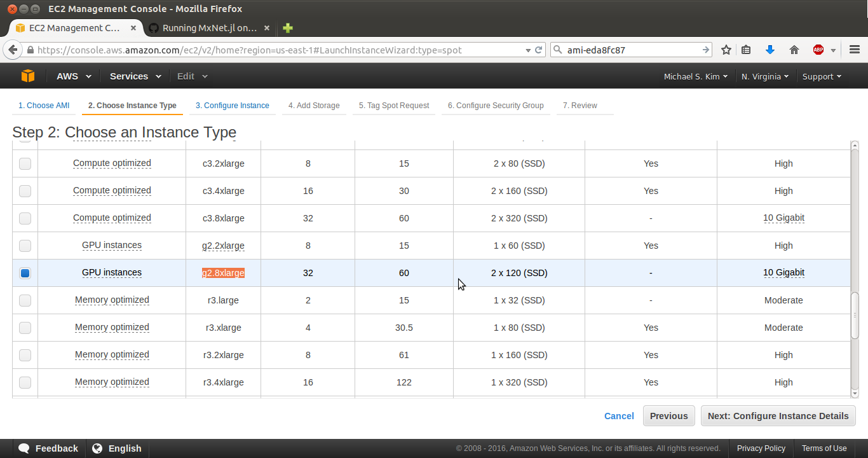Select the c3.8xlarge row checkbox
This screenshot has height=458, width=868.
(25, 218)
